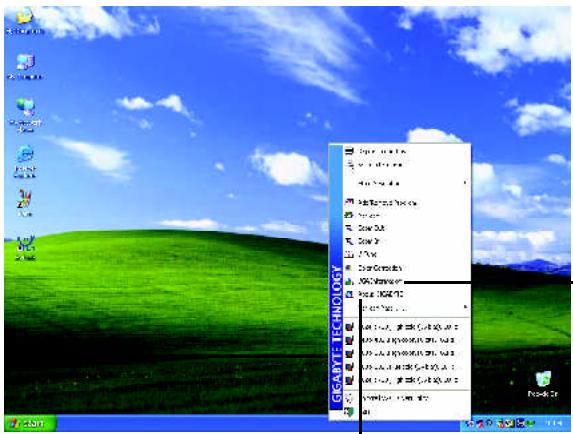Open the My Documents desktop icon

point(25,21)
